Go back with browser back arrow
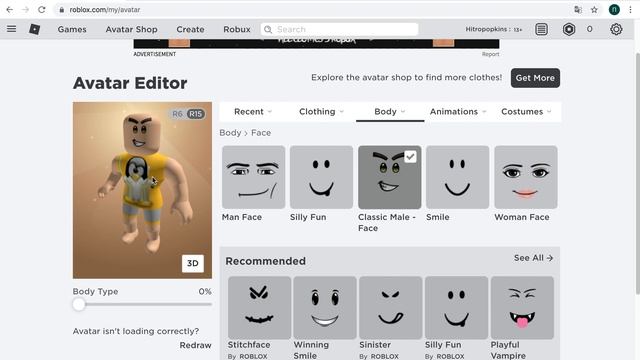 click(9, 9)
